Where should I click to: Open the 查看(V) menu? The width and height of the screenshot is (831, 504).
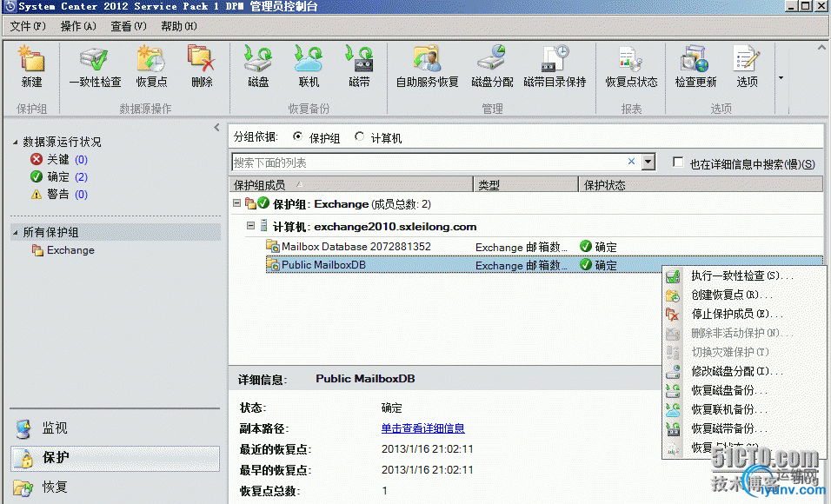(x=129, y=26)
